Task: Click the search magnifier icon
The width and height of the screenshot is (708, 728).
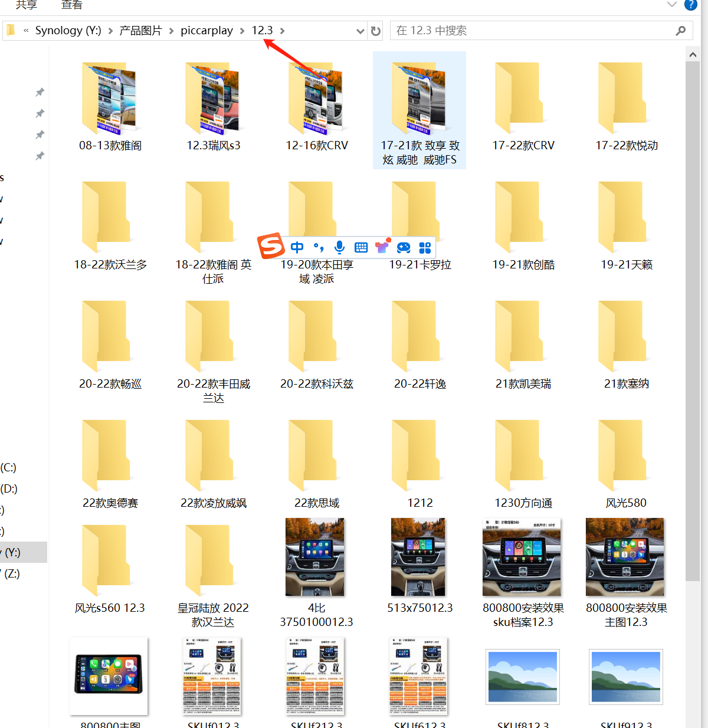Action: pos(681,31)
